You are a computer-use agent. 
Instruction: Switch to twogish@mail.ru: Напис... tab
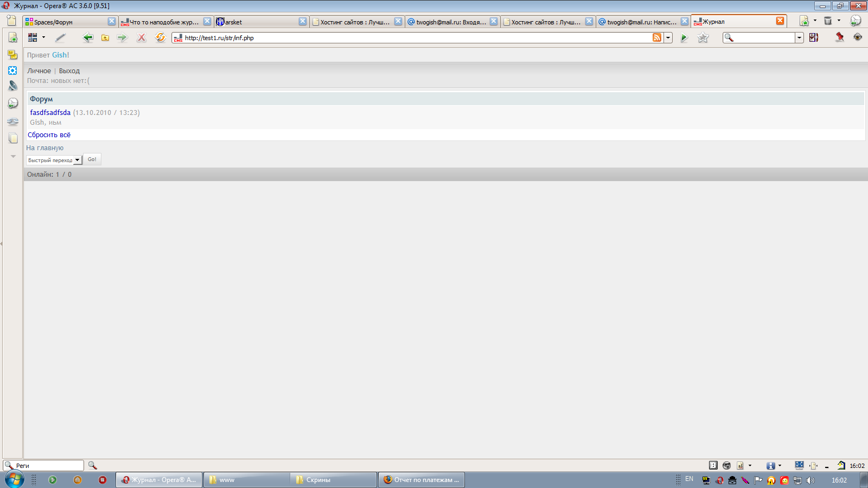coord(643,22)
